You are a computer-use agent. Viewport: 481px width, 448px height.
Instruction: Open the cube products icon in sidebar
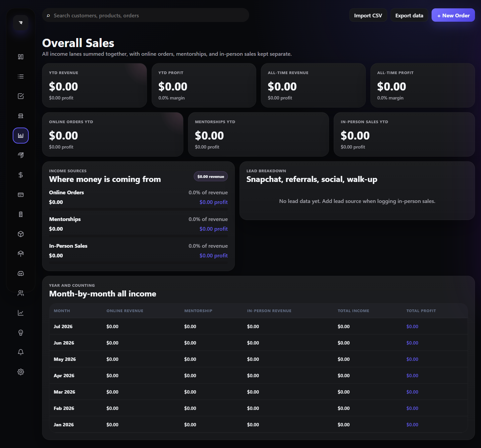pos(21,234)
